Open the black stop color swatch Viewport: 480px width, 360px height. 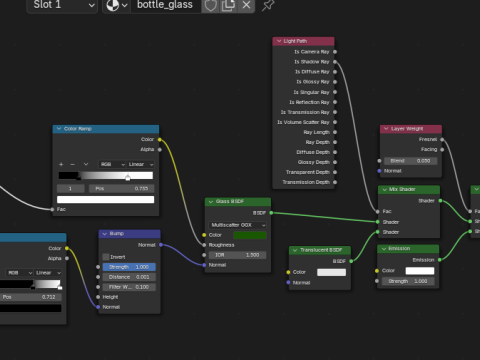click(31, 308)
